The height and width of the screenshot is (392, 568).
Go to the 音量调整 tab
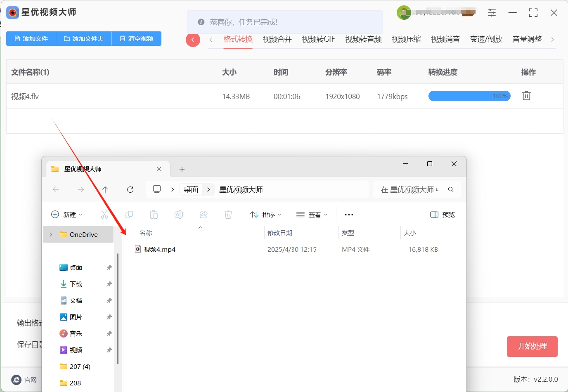(x=527, y=39)
